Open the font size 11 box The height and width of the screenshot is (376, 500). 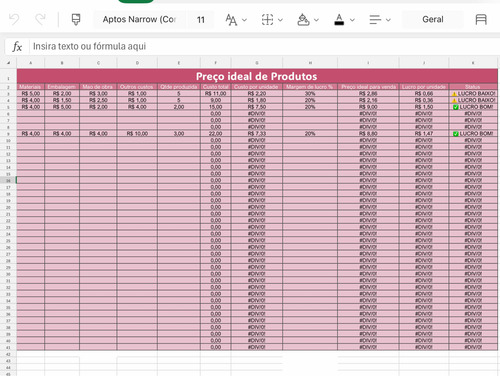(x=200, y=20)
